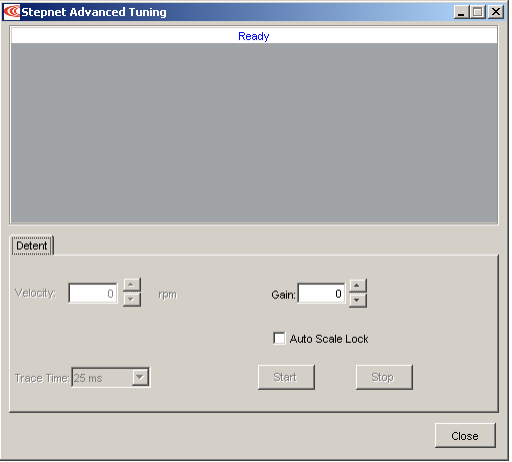Close window using title bar X

[x=496, y=12]
